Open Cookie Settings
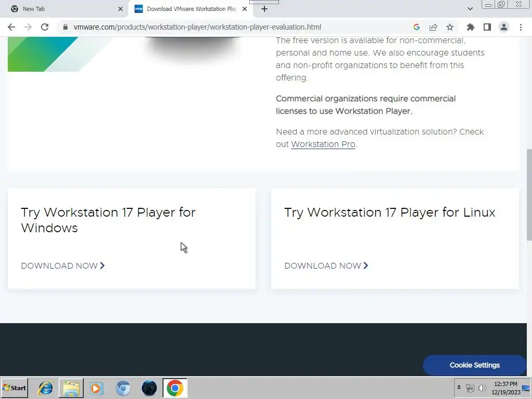 (x=475, y=365)
